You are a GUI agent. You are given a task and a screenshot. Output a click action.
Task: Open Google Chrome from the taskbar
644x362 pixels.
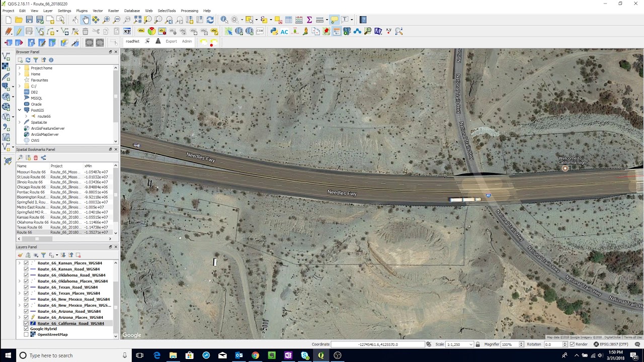pyautogui.click(x=255, y=355)
